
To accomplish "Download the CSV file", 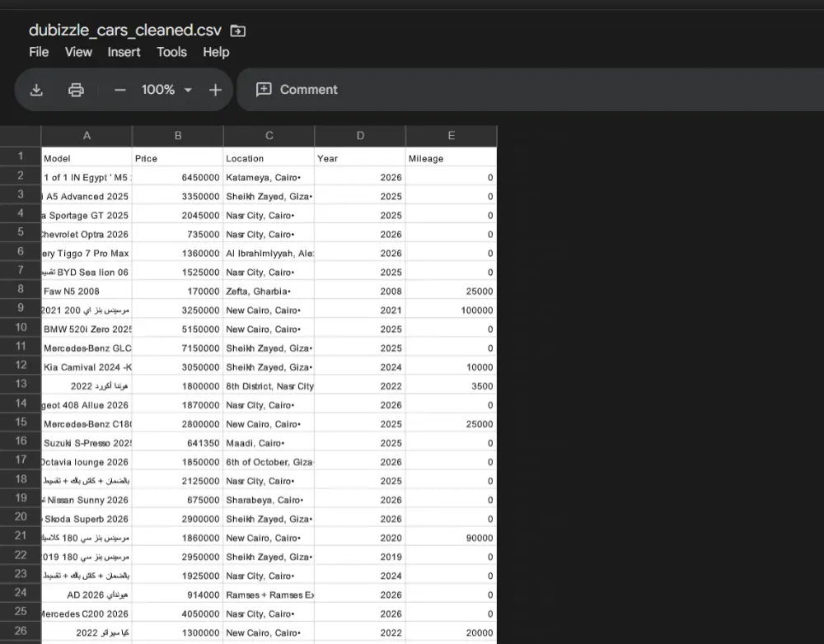I will pyautogui.click(x=36, y=89).
